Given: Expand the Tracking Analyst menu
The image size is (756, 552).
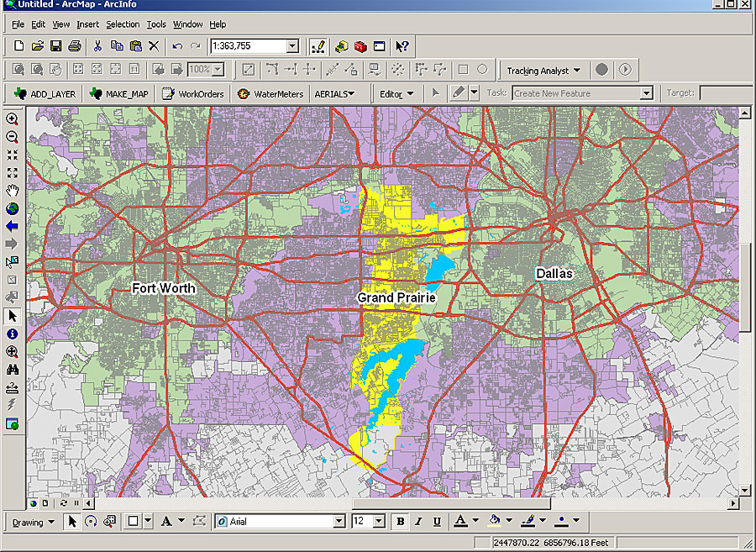Looking at the screenshot, I should coord(543,71).
